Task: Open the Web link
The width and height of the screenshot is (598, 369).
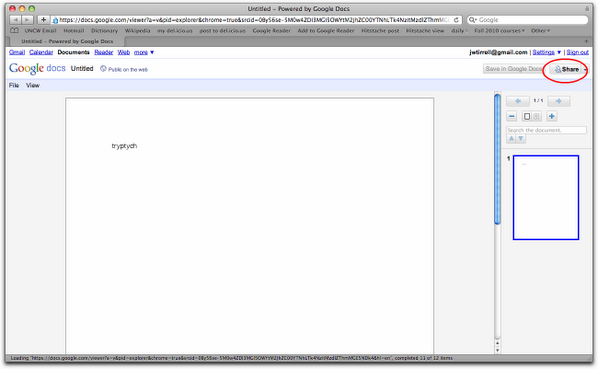Action: pos(124,52)
